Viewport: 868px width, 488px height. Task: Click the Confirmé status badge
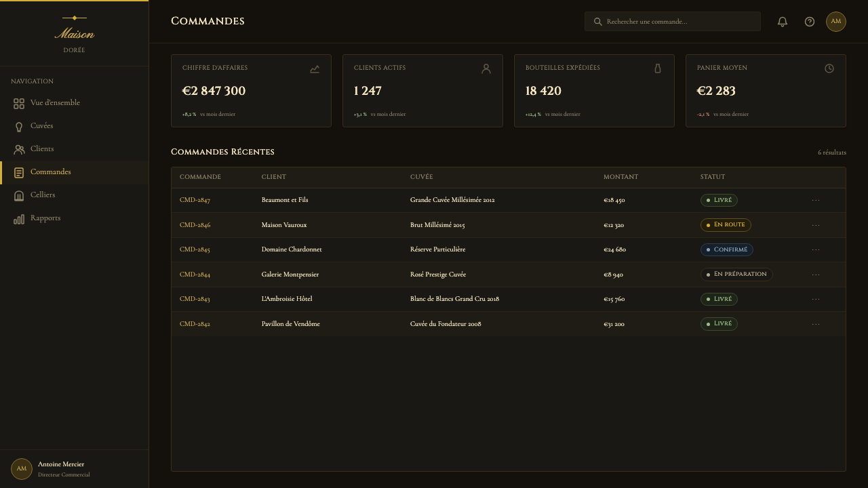click(727, 250)
